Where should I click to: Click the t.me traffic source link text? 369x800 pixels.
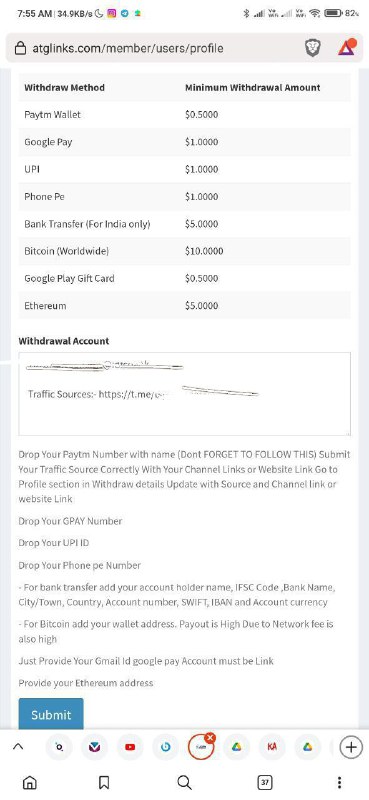(134, 394)
